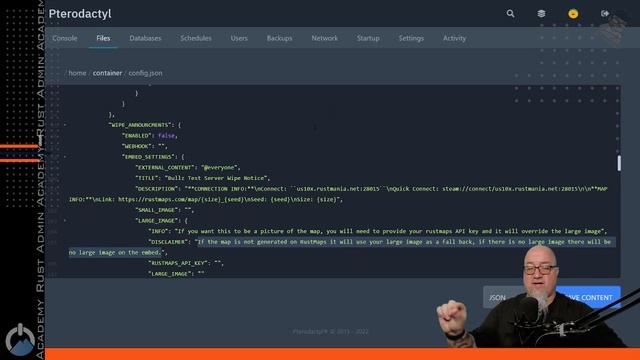
Task: Click the "RUSTMAPS_API_KEY" line
Action: [186, 263]
